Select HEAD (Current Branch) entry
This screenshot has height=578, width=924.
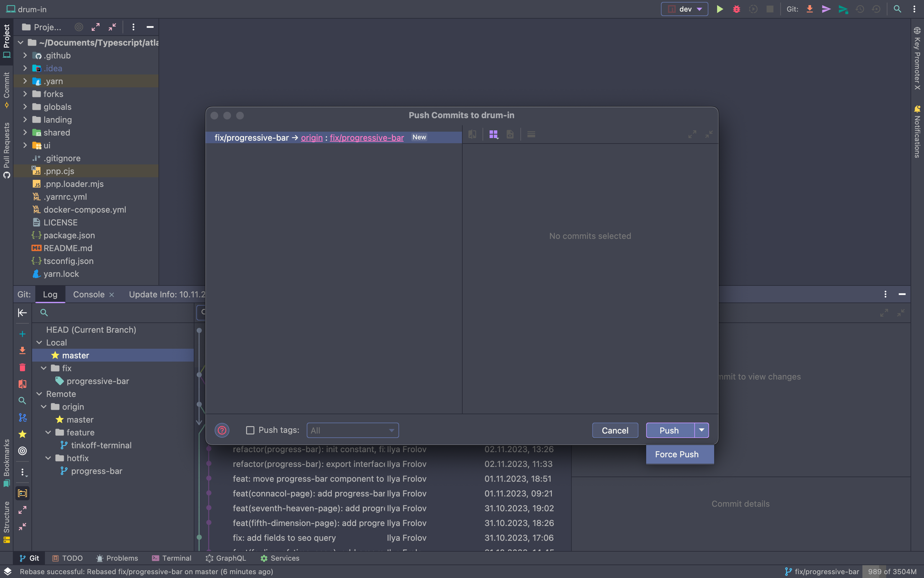click(91, 329)
